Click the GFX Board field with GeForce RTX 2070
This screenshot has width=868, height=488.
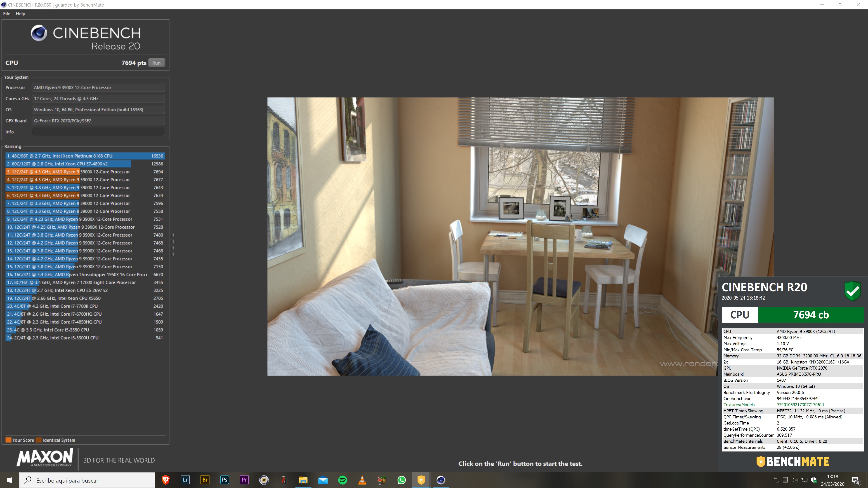[x=98, y=121]
